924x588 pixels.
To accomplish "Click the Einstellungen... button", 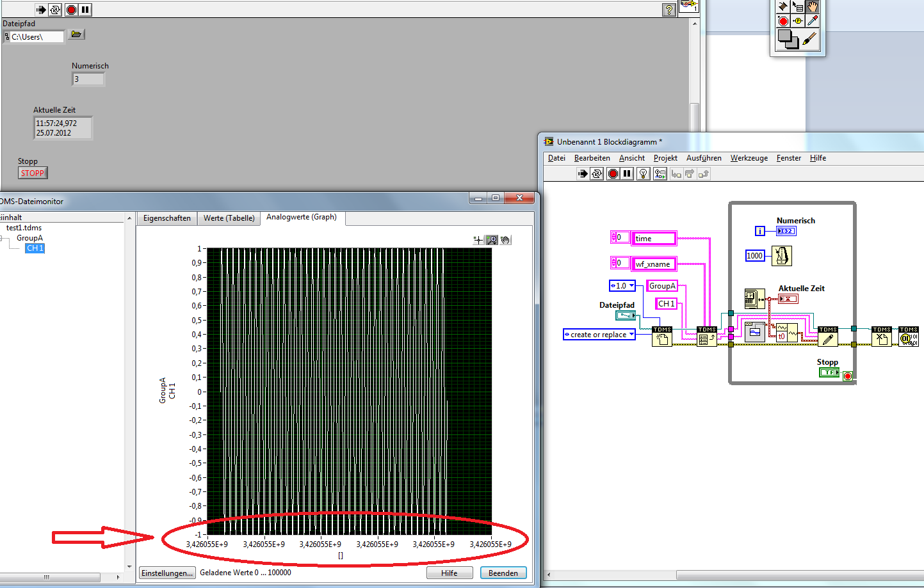I will pyautogui.click(x=167, y=573).
